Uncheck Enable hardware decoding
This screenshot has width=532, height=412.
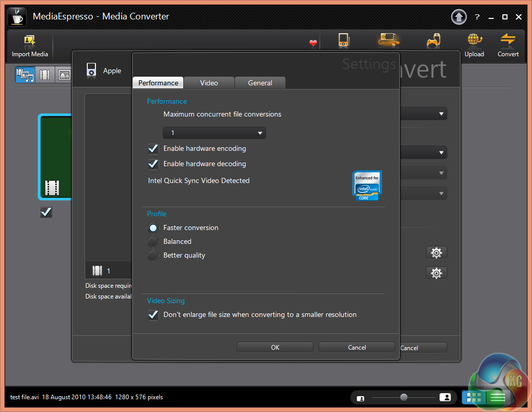[153, 164]
